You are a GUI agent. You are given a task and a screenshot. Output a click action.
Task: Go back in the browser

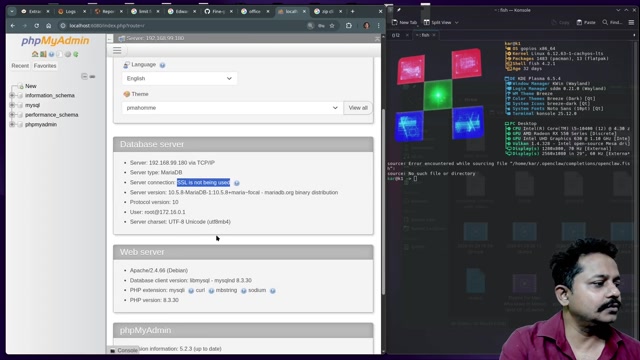coord(13,25)
